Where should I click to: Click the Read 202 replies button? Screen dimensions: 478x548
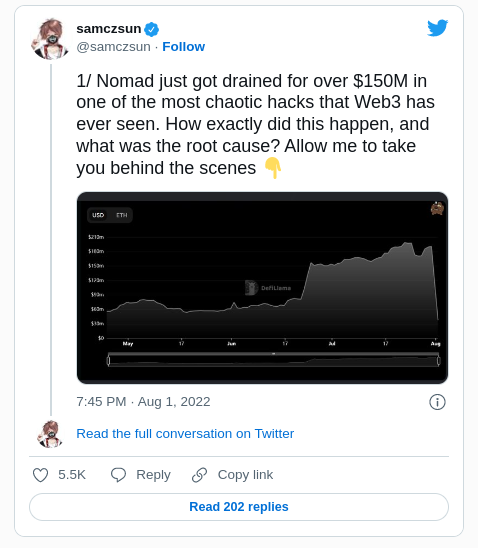click(x=239, y=507)
